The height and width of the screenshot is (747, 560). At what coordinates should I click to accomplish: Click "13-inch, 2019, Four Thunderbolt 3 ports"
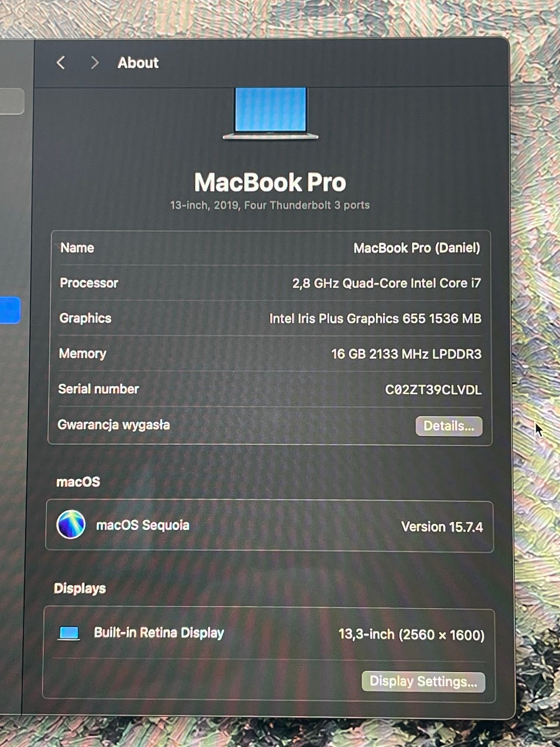[270, 205]
